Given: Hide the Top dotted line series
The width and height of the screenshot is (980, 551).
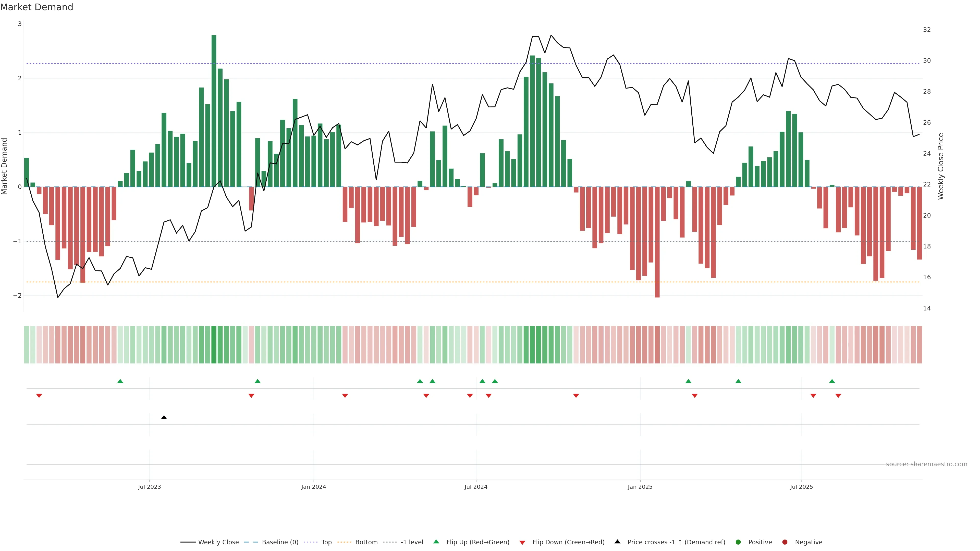Looking at the screenshot, I should pyautogui.click(x=326, y=542).
